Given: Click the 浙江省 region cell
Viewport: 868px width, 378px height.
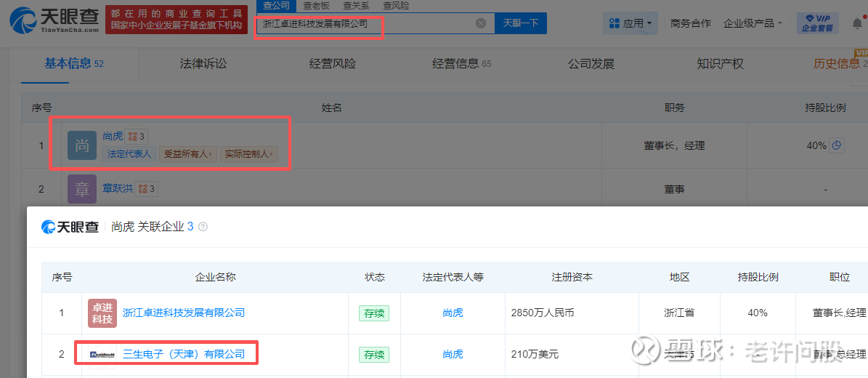Looking at the screenshot, I should coord(679,313).
